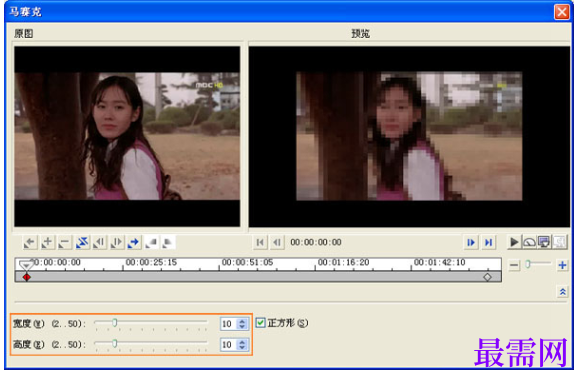Viewport: 586px width, 384px height.
Task: Select the end keyframe diamond marker
Action: (x=487, y=277)
